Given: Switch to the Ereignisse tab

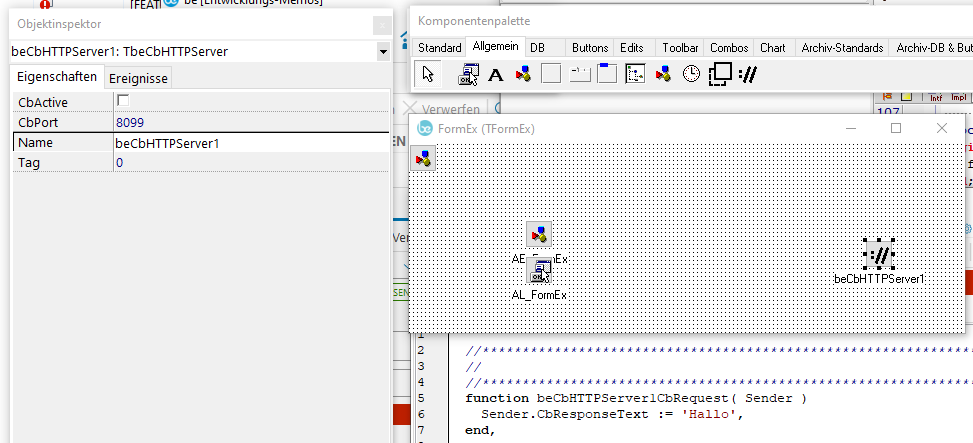Looking at the screenshot, I should (139, 78).
